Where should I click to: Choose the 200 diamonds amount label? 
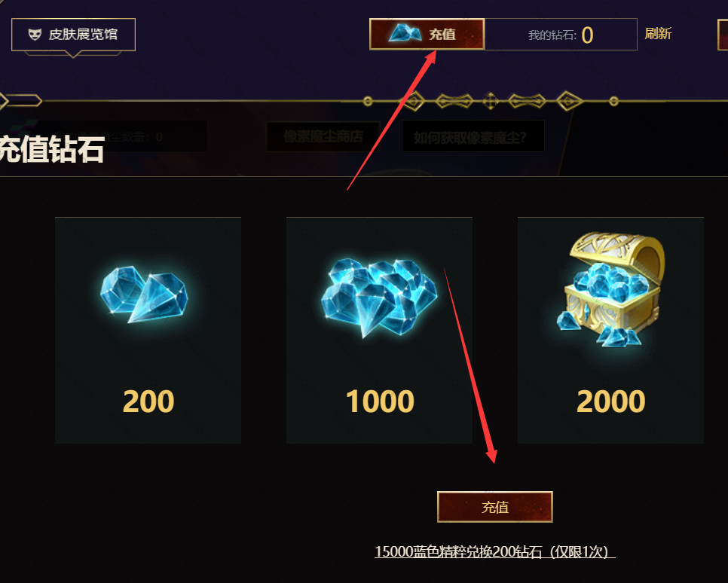148,401
